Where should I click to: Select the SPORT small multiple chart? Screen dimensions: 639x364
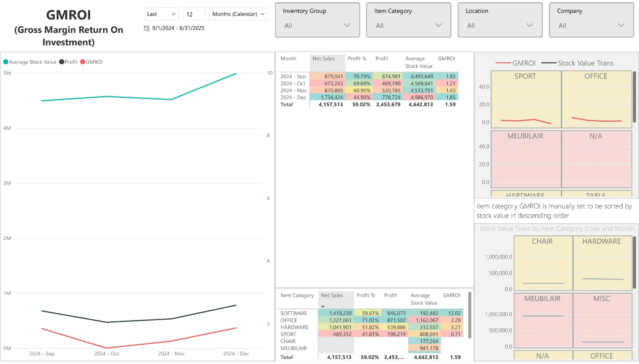pyautogui.click(x=526, y=100)
